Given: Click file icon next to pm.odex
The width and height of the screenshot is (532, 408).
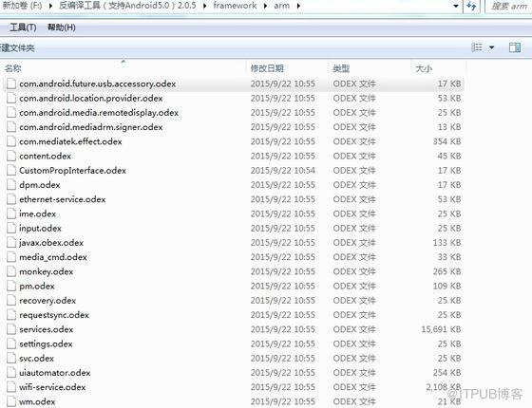Looking at the screenshot, I should coord(11,286).
